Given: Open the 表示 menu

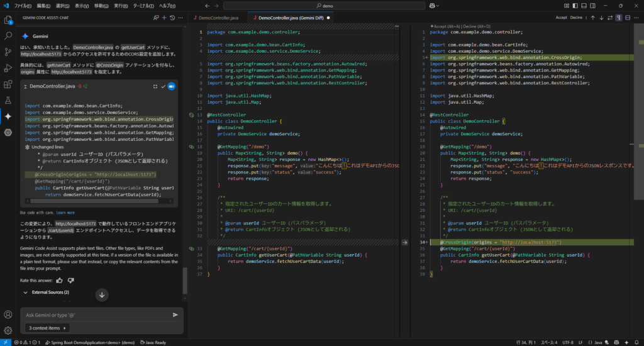Looking at the screenshot, I should [82, 6].
